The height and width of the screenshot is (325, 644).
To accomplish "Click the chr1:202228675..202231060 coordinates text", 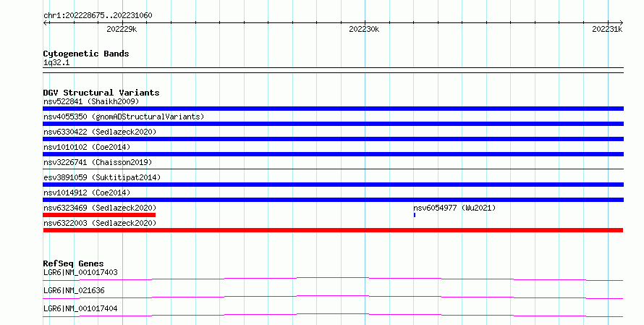I will pos(98,16).
